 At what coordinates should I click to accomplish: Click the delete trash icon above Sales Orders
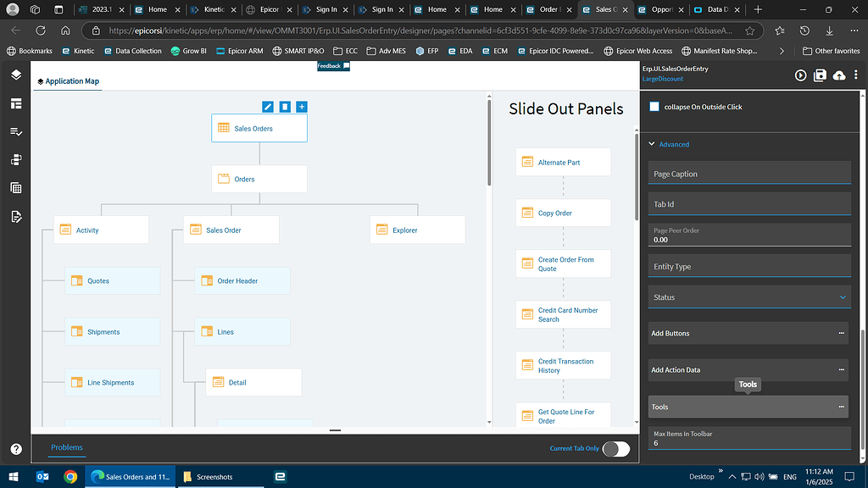pyautogui.click(x=285, y=107)
